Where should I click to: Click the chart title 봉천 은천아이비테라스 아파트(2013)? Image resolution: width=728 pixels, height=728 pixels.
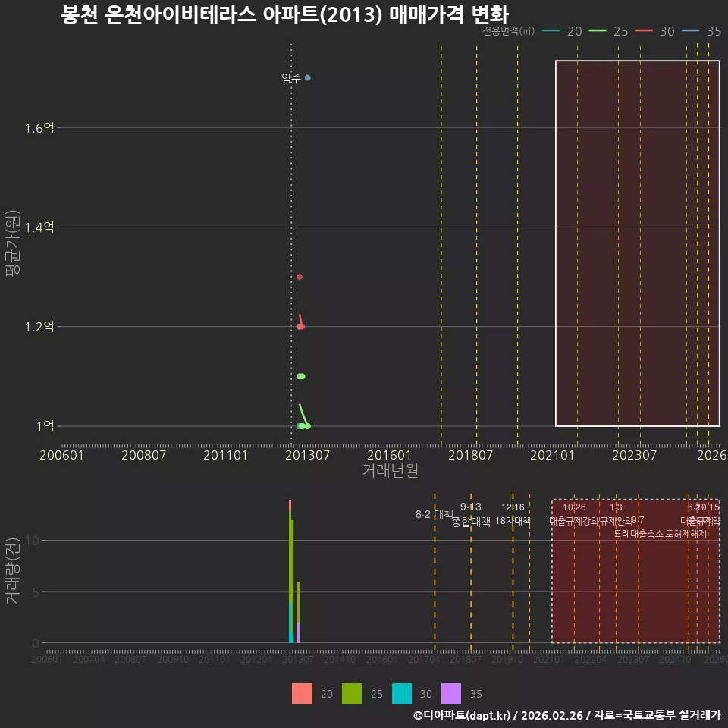(221, 14)
